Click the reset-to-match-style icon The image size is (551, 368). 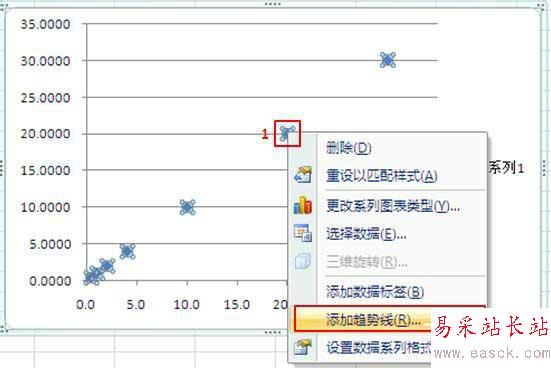303,175
